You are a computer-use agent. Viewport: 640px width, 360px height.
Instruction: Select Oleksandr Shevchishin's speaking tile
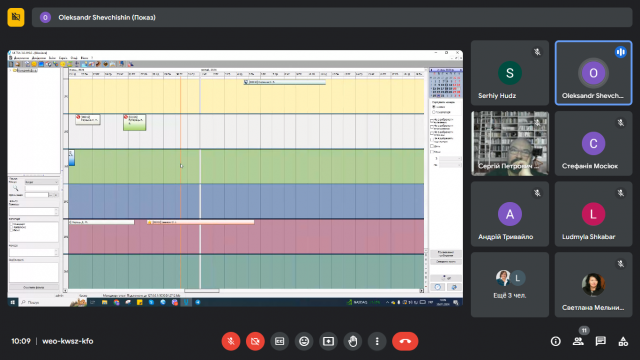[x=593, y=73]
